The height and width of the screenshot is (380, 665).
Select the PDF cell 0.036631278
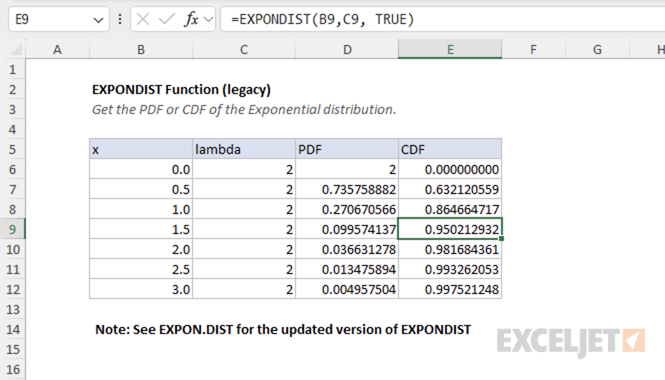[x=347, y=249]
